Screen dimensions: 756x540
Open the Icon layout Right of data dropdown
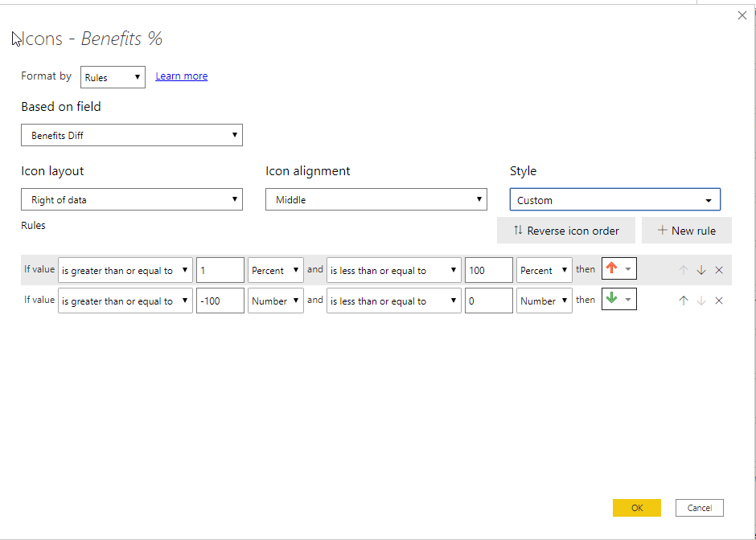132,199
